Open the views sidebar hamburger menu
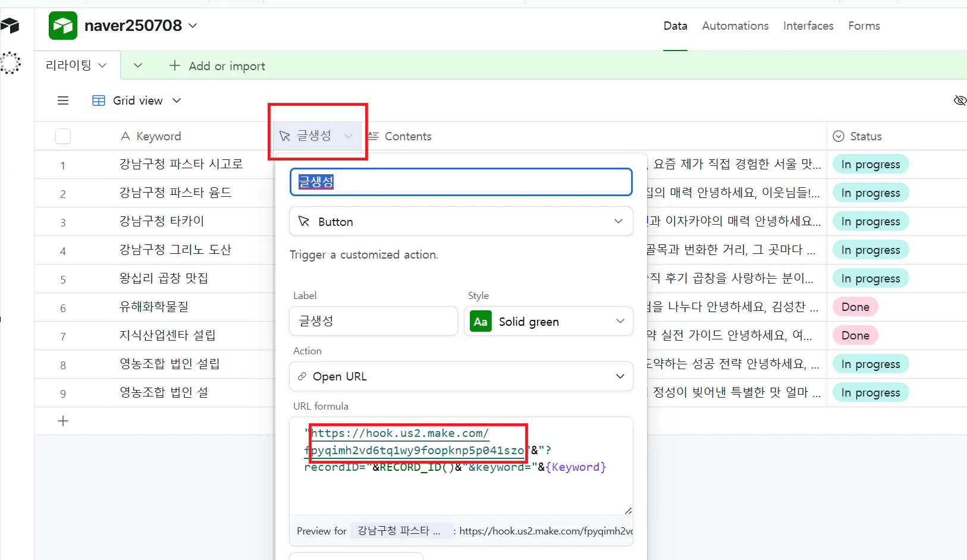 click(x=63, y=100)
